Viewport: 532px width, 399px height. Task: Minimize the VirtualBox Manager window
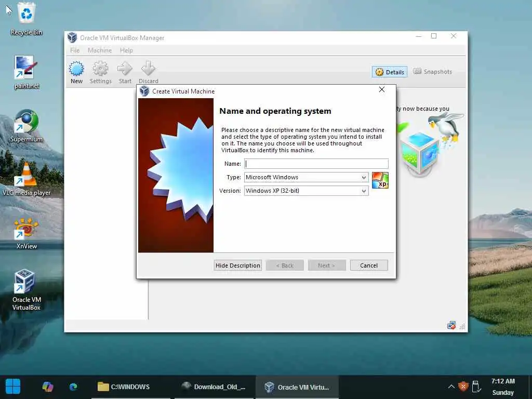419,36
